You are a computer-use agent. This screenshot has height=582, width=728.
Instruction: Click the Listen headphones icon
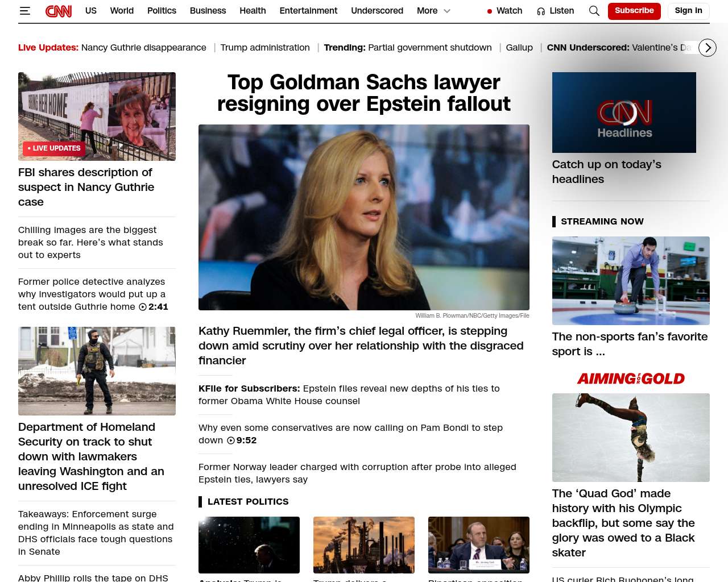click(x=541, y=11)
